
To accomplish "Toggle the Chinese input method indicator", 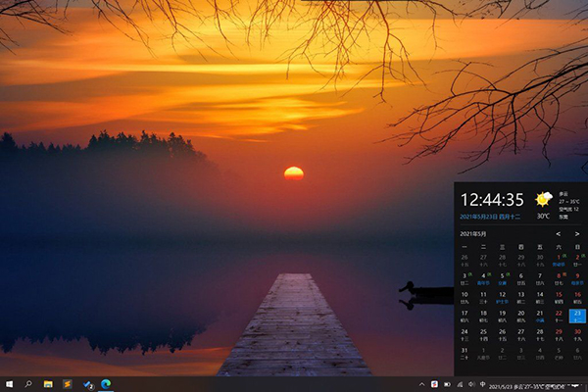I will point(483,384).
